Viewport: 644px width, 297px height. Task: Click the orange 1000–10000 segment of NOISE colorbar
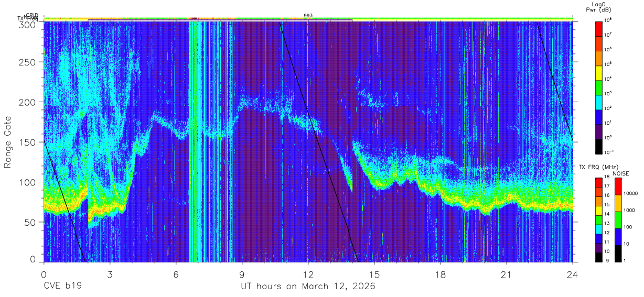coord(618,203)
